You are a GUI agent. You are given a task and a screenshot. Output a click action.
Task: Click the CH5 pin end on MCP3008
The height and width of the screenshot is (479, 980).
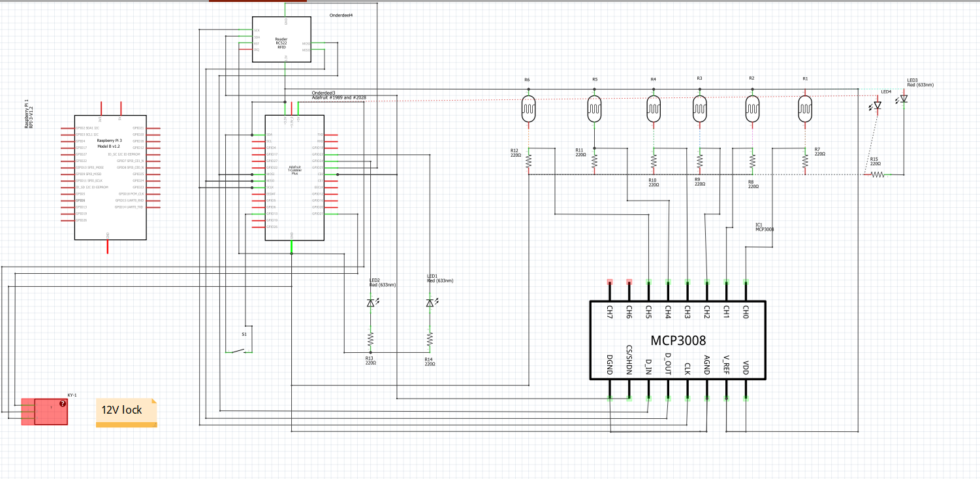(x=648, y=282)
